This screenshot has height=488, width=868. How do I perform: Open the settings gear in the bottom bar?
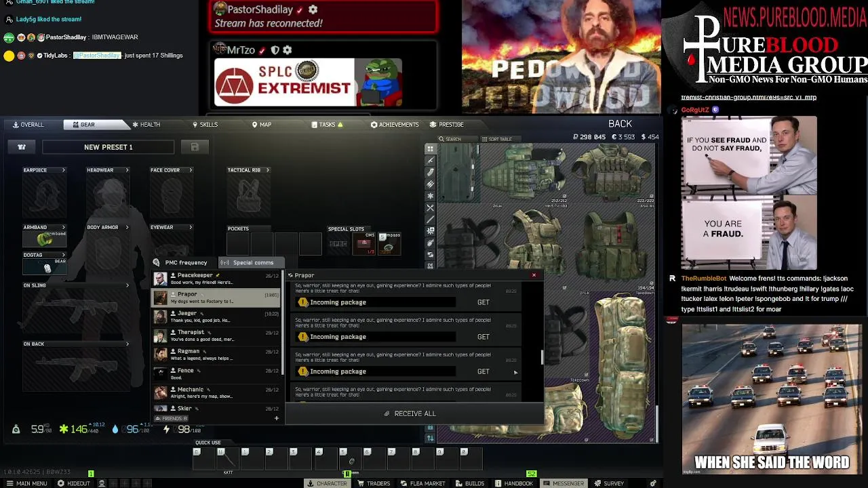pos(653,483)
